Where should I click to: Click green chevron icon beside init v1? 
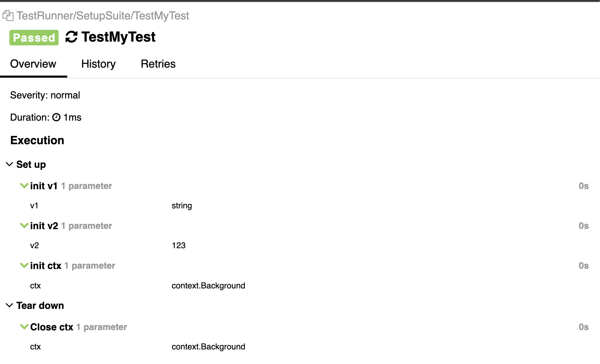[x=24, y=186]
